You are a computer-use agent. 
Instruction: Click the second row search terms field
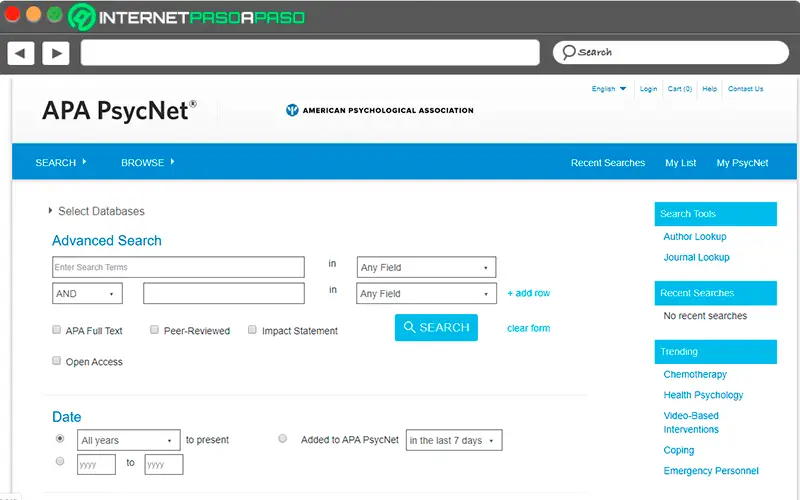click(x=224, y=293)
